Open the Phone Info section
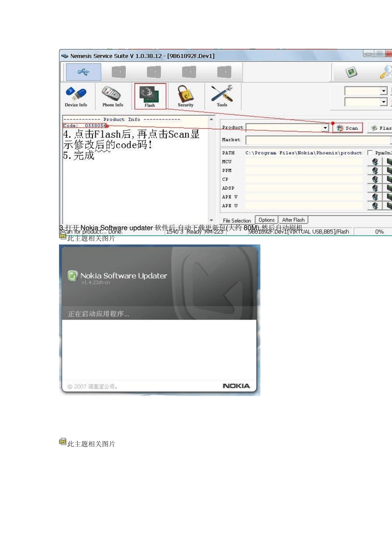The width and height of the screenshot is (392, 555). (113, 97)
